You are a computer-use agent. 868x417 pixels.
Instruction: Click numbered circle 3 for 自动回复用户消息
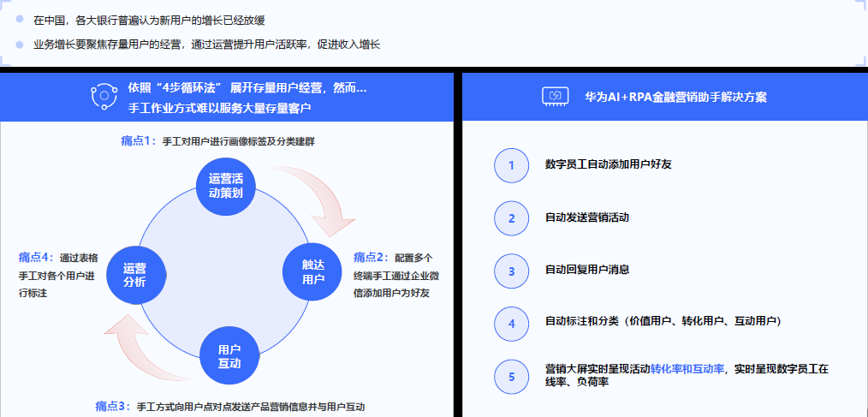512,271
